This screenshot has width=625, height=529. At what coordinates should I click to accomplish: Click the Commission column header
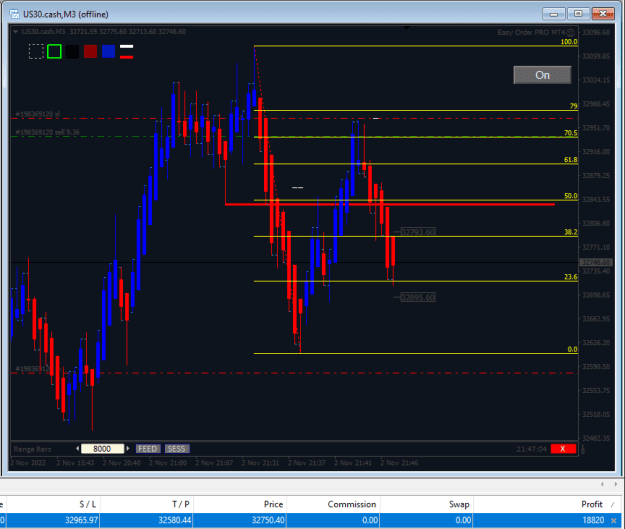[x=352, y=504]
